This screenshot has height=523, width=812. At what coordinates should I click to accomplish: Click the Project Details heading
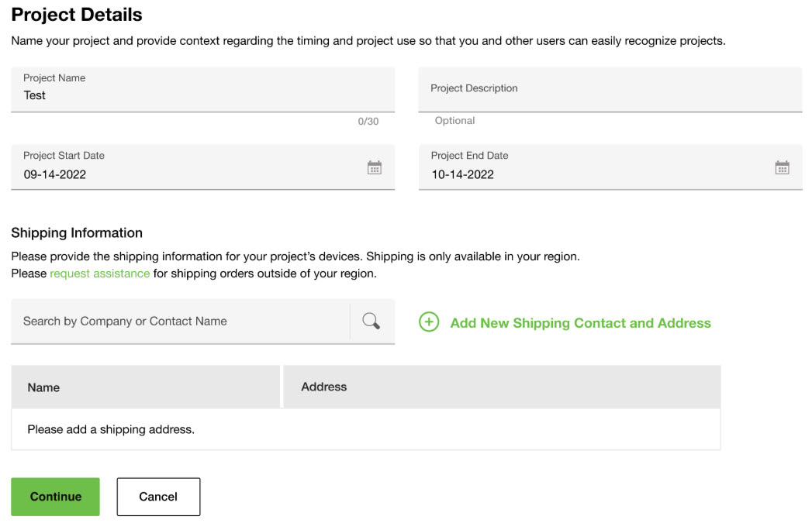coord(77,14)
